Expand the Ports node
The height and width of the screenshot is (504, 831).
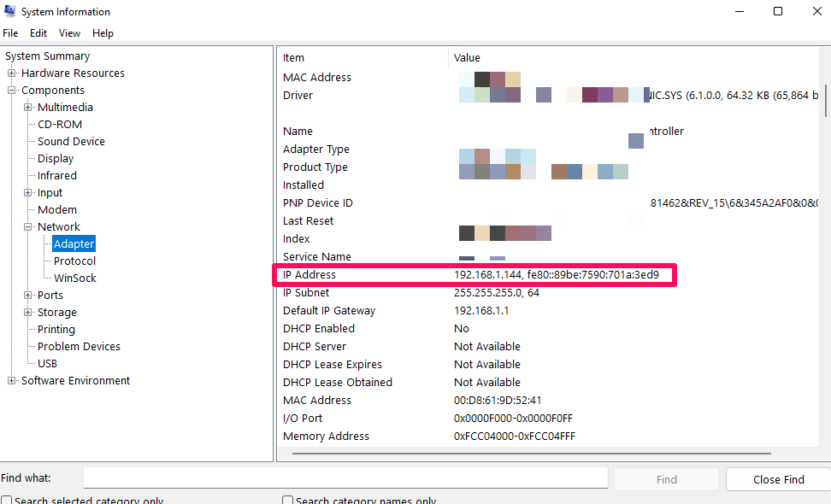(27, 296)
